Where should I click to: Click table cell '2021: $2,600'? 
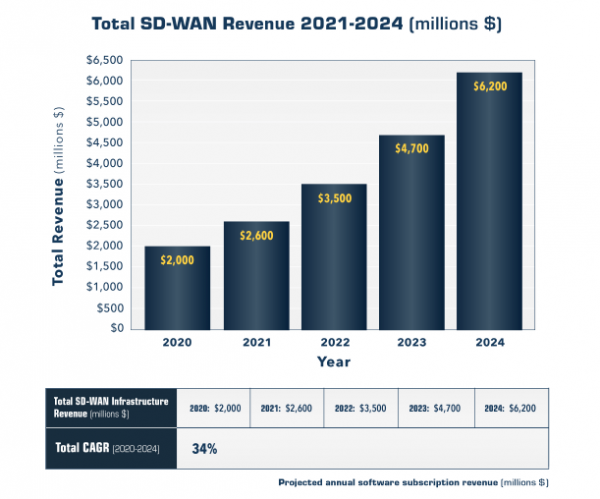pos(287,408)
